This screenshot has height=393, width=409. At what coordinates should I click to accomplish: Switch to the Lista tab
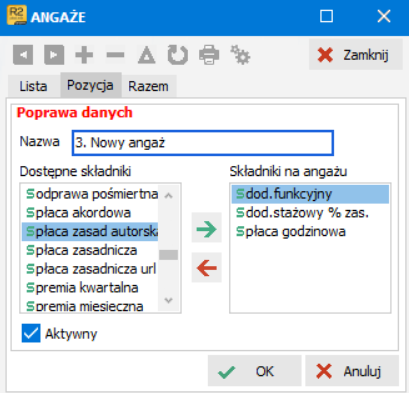pyautogui.click(x=33, y=86)
